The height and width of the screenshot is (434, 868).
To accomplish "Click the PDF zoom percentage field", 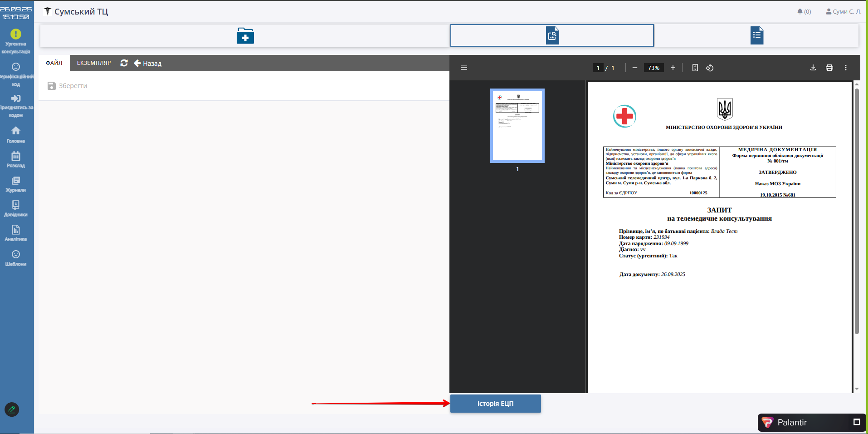I will coord(653,68).
